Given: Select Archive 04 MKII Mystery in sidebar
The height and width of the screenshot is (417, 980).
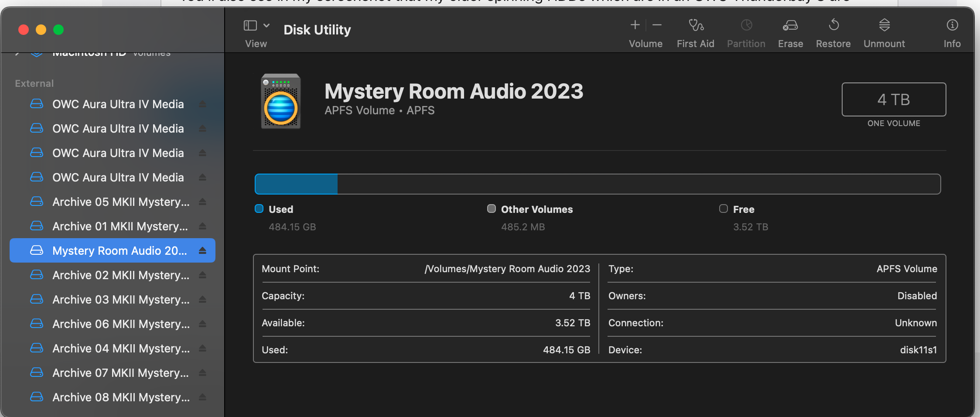Looking at the screenshot, I should tap(113, 349).
